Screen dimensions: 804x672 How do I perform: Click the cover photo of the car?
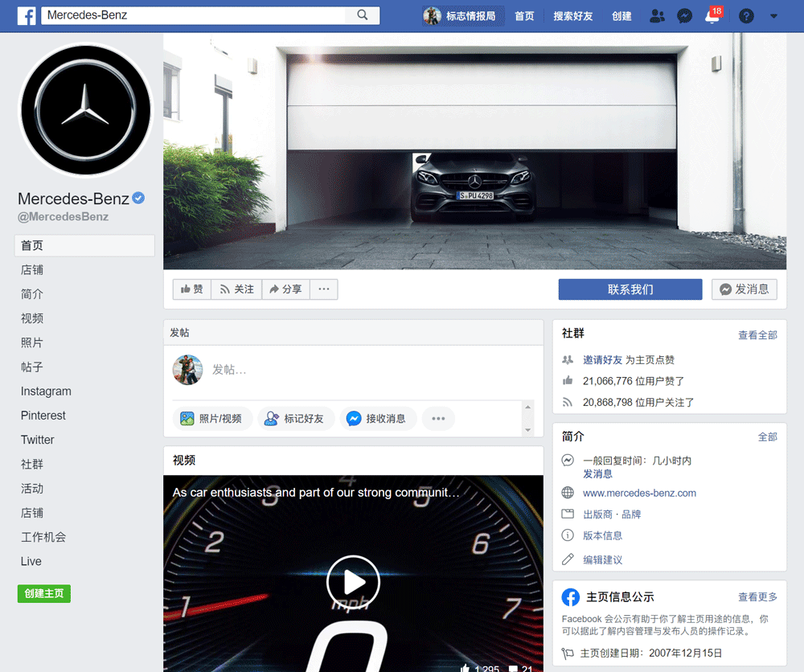(x=475, y=152)
